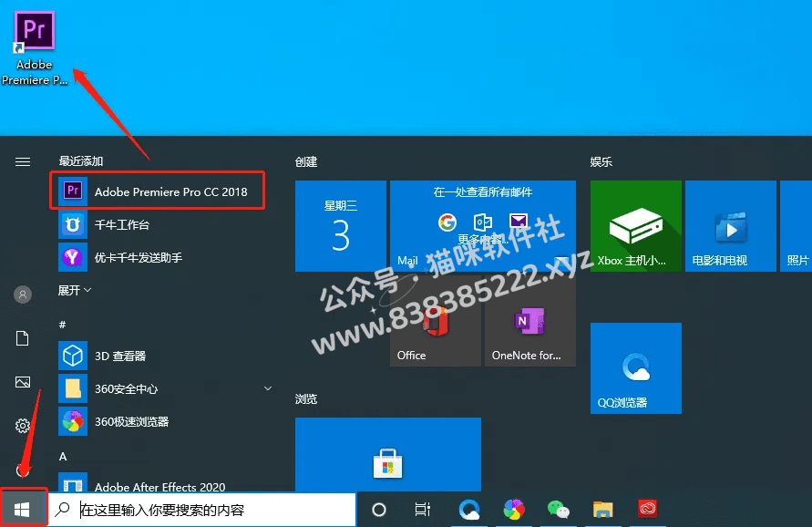Open the Xbox 主机小... tile

tap(636, 226)
